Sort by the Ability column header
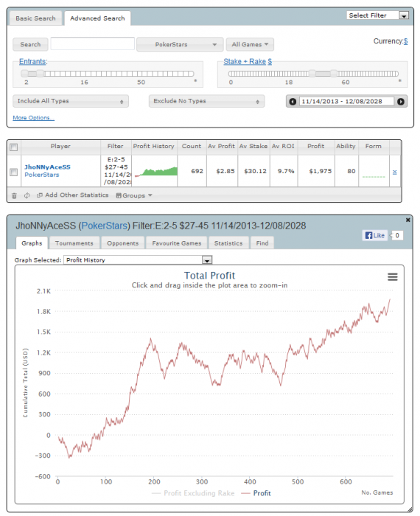Viewport: 420px width, 516px height. point(346,147)
